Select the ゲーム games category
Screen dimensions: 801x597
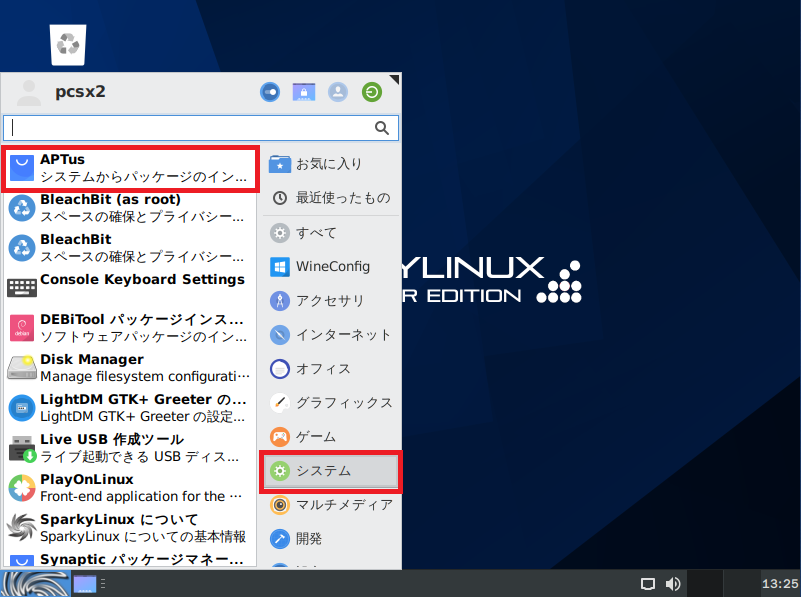point(331,437)
